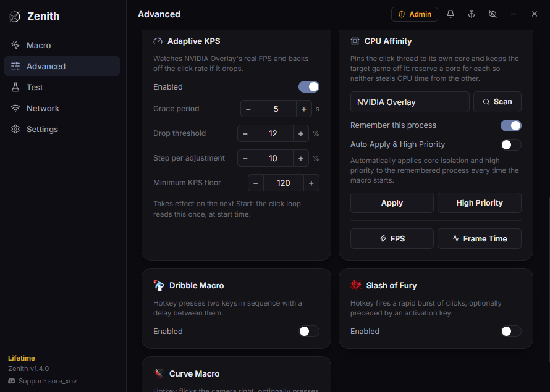Click the Zenith v1.4.0 version text
Viewport: 550px width, 392px height.
click(28, 369)
